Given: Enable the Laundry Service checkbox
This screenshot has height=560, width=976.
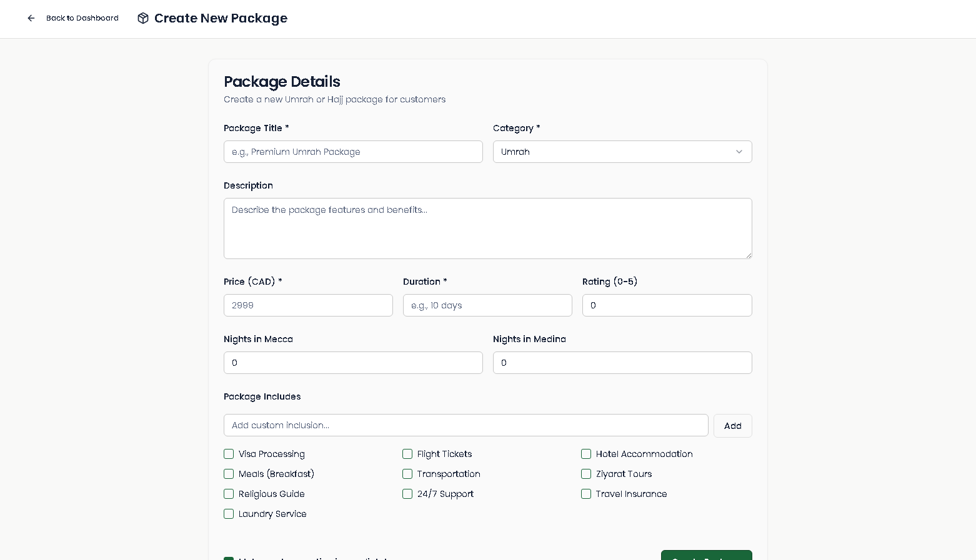Looking at the screenshot, I should [229, 514].
